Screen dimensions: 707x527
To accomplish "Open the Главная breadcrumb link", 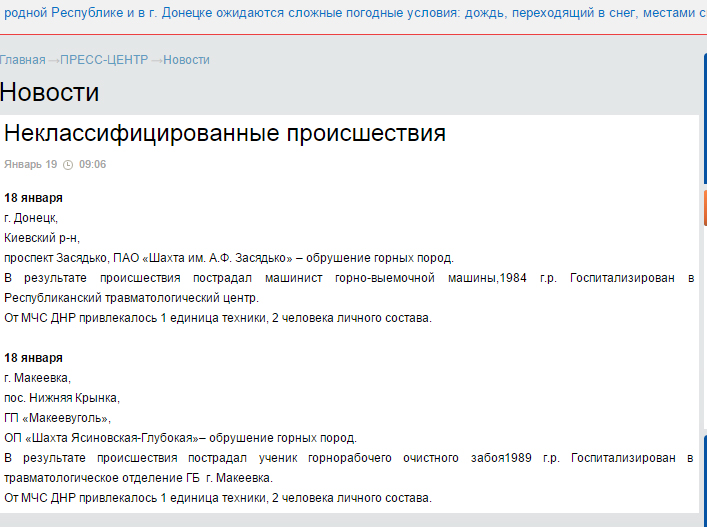I will click(22, 60).
